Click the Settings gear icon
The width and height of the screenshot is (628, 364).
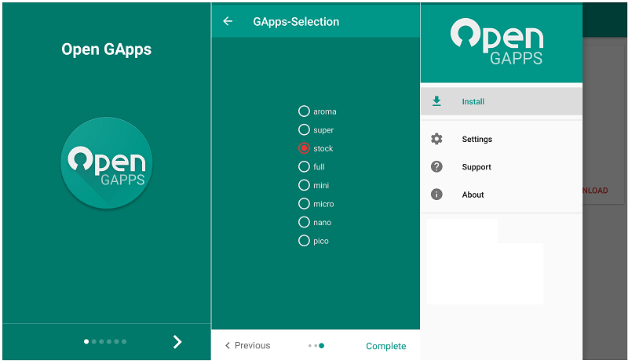tap(436, 139)
